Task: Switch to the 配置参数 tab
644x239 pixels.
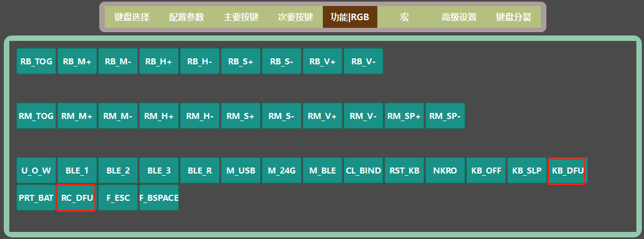Action: pyautogui.click(x=186, y=17)
